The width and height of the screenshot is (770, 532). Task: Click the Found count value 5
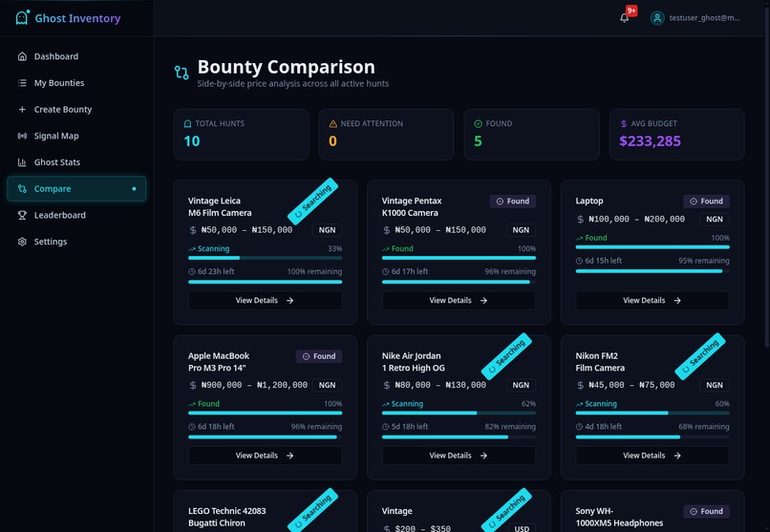tap(478, 141)
